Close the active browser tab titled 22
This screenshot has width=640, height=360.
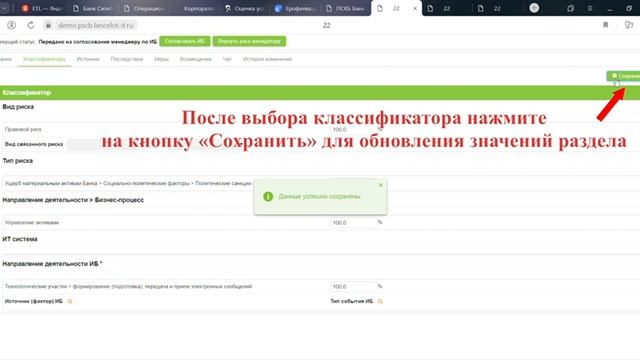click(x=415, y=8)
